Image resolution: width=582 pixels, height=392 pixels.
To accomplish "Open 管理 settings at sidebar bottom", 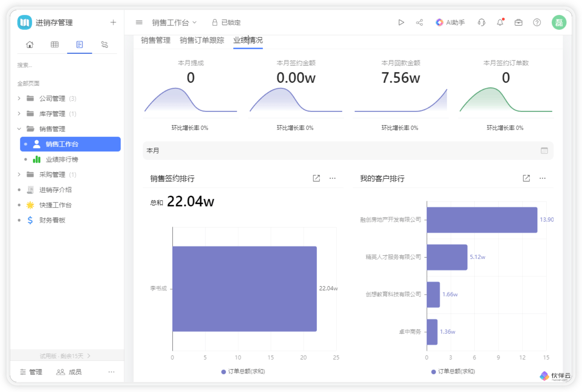I will [x=31, y=372].
